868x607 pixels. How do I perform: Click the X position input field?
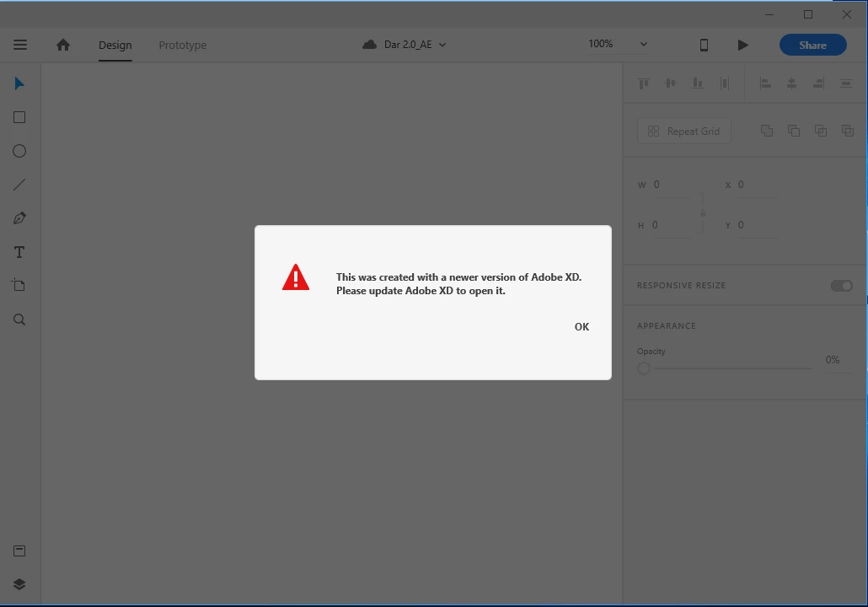[x=758, y=185]
